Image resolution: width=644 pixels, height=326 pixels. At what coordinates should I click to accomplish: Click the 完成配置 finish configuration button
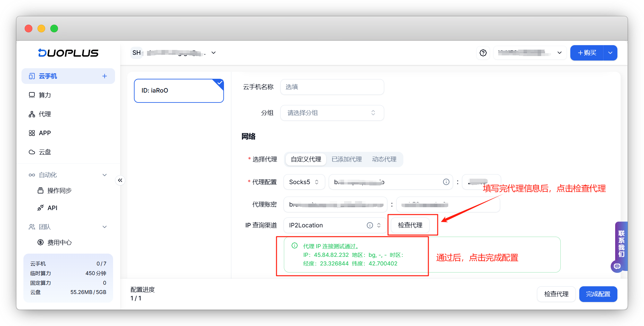[598, 294]
